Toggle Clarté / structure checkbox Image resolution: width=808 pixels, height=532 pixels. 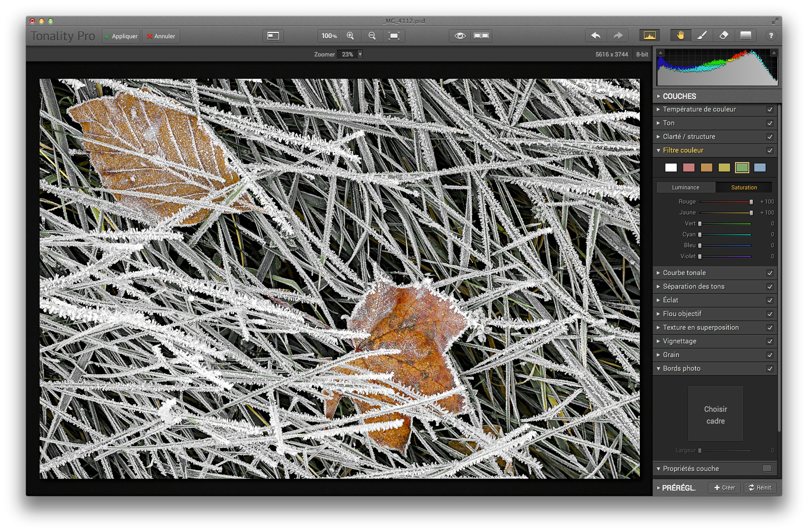pyautogui.click(x=770, y=137)
